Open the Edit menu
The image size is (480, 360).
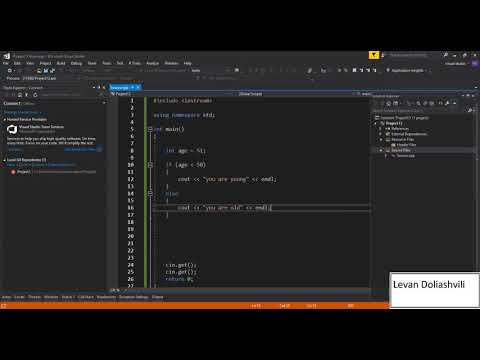coord(17,63)
